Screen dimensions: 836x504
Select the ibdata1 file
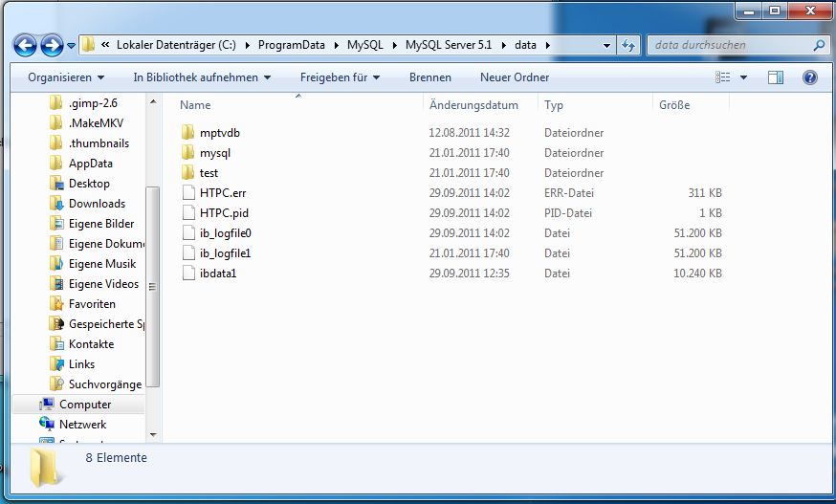[217, 274]
